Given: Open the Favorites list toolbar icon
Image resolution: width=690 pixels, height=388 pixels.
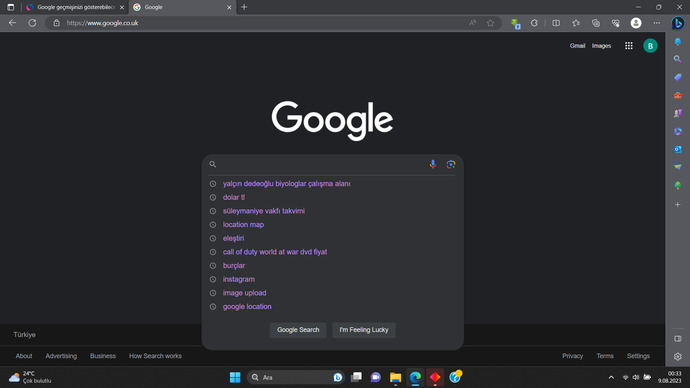Looking at the screenshot, I should pyautogui.click(x=576, y=23).
